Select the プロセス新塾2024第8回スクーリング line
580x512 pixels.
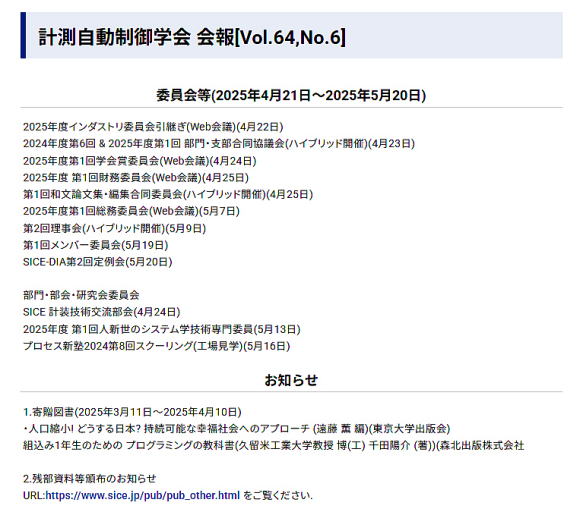156,346
